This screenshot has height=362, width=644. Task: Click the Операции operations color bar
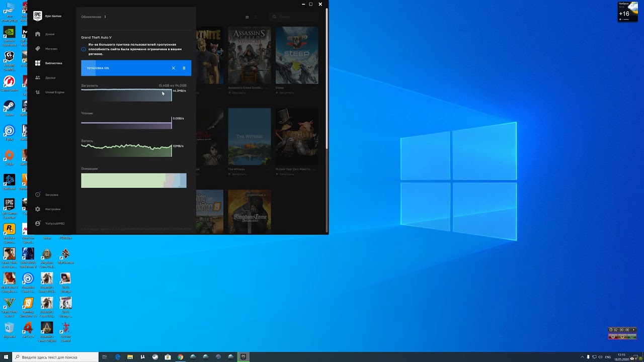(134, 180)
